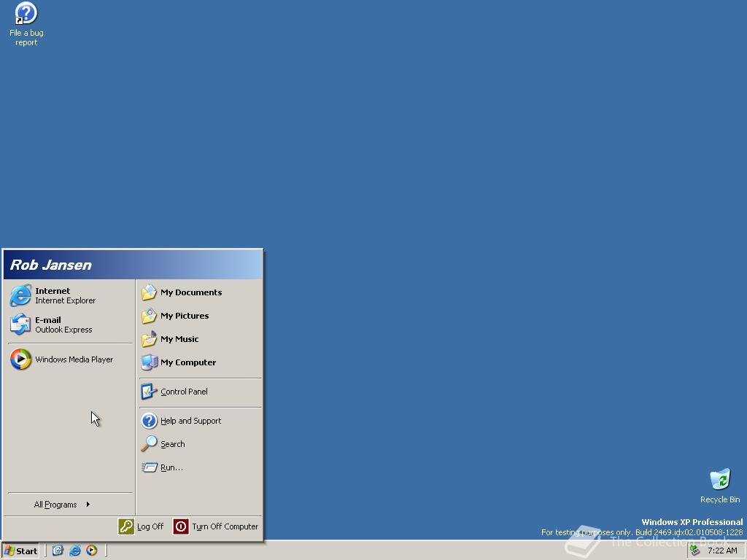Viewport: 747px width, 560px height.
Task: Click the Control Panel icon
Action: tap(149, 392)
